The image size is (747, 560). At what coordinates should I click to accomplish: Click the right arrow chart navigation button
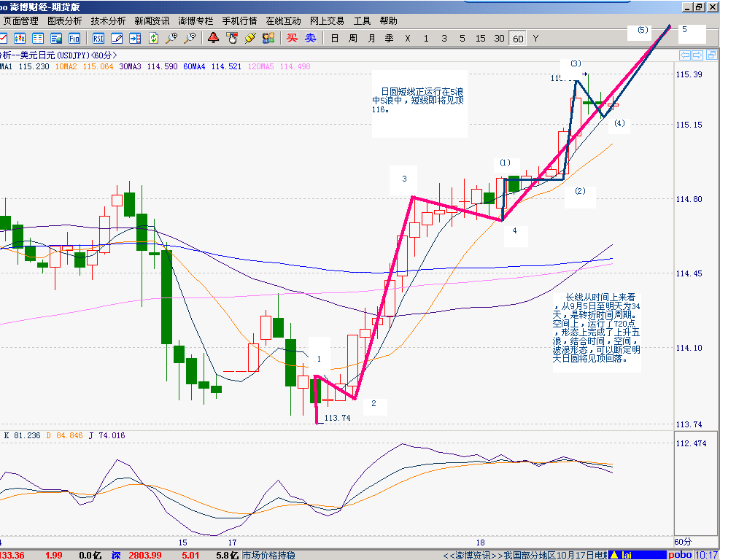[697, 55]
